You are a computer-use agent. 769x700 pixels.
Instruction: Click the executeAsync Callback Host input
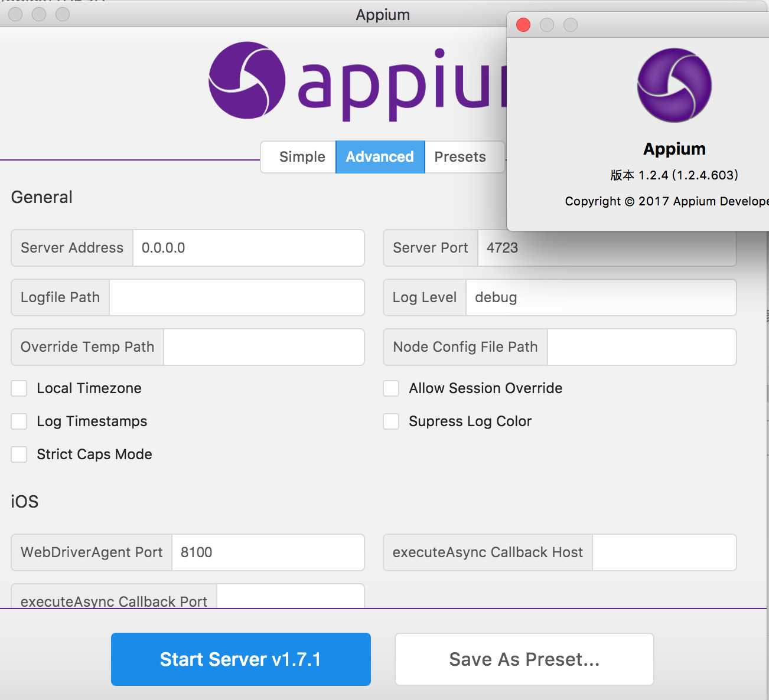click(664, 552)
